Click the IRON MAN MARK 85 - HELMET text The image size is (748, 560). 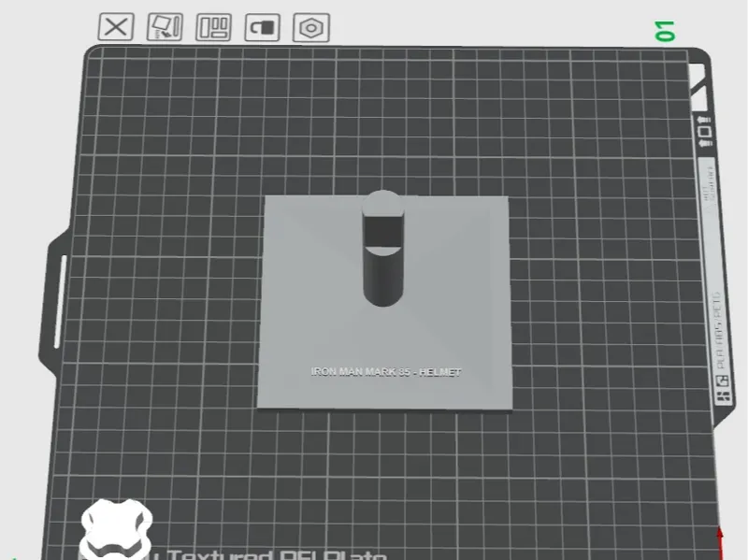coord(386,372)
